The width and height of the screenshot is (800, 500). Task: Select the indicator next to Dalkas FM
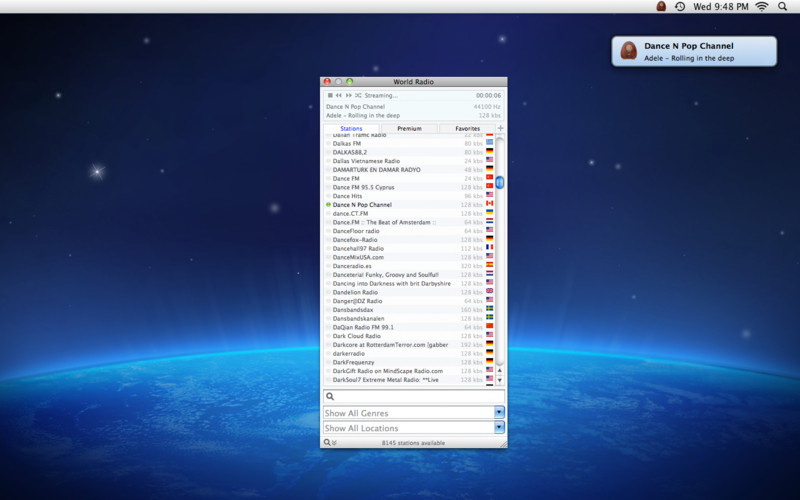coord(328,143)
